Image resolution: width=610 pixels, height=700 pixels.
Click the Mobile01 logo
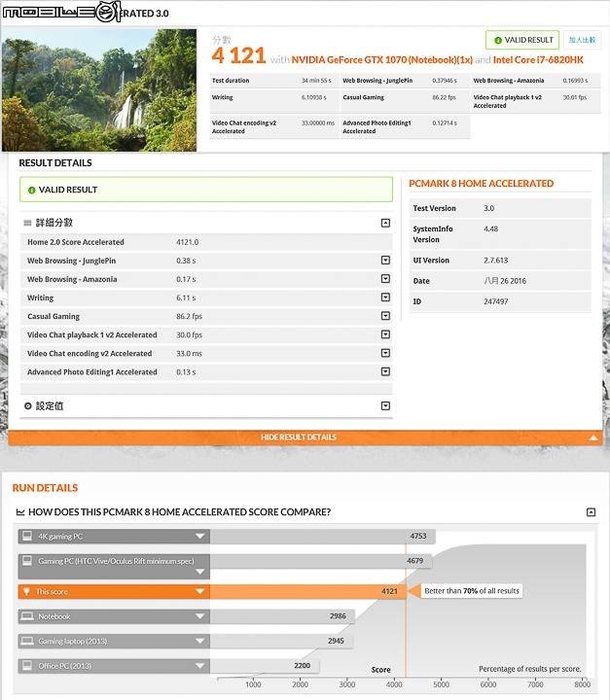coord(62,12)
